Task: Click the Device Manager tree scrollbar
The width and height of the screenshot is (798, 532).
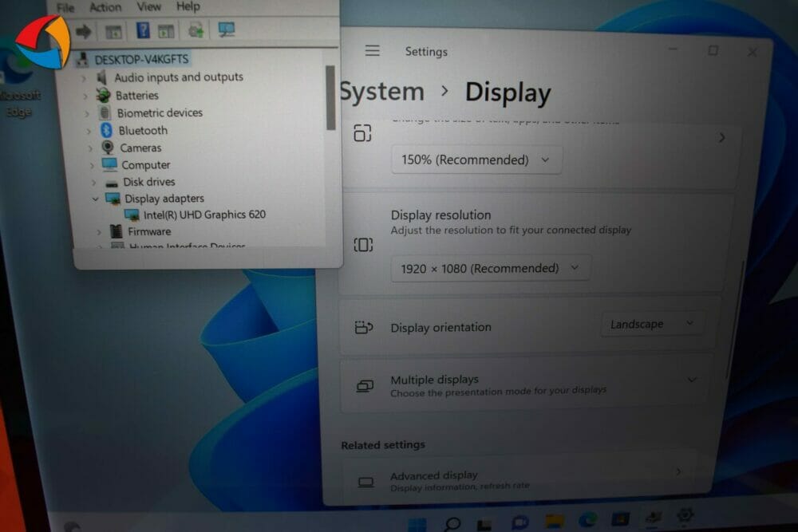Action: (x=330, y=97)
